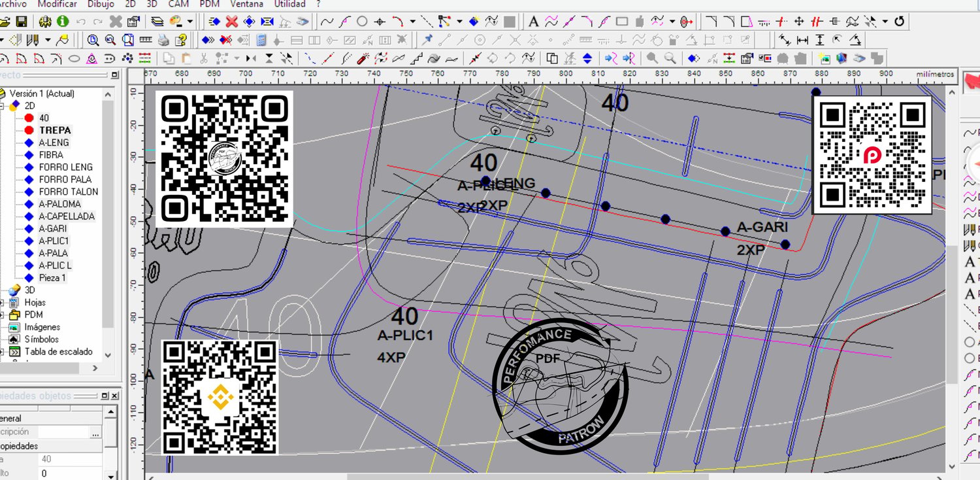Click the vertical dimension measure icon
The height and width of the screenshot is (480, 980).
[x=820, y=40]
